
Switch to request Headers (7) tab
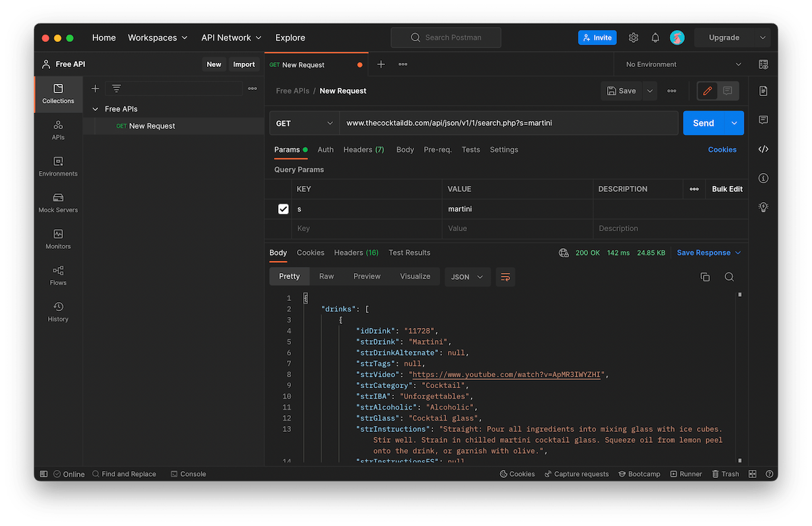[363, 149]
